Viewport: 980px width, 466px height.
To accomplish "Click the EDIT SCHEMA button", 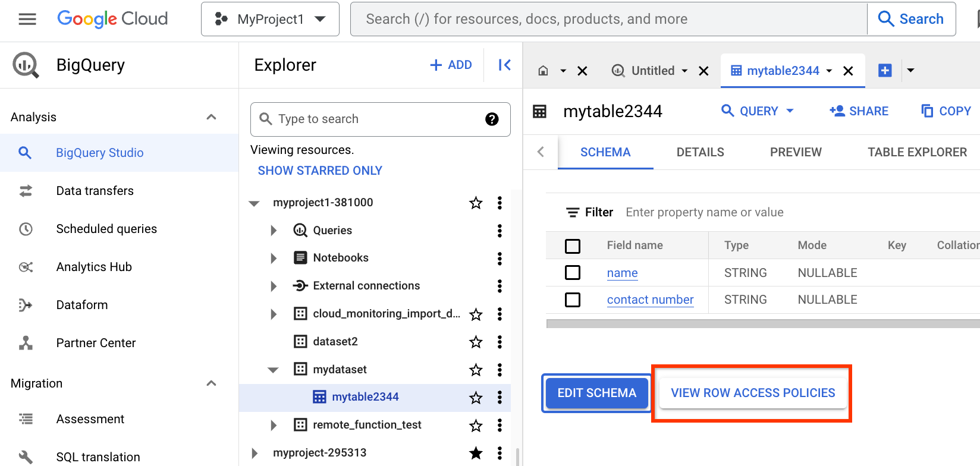I will click(596, 393).
